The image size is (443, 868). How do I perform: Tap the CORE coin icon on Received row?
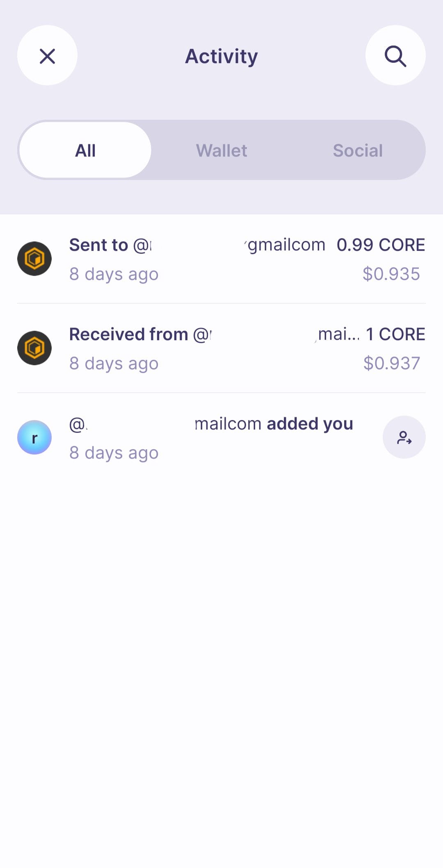pos(34,348)
